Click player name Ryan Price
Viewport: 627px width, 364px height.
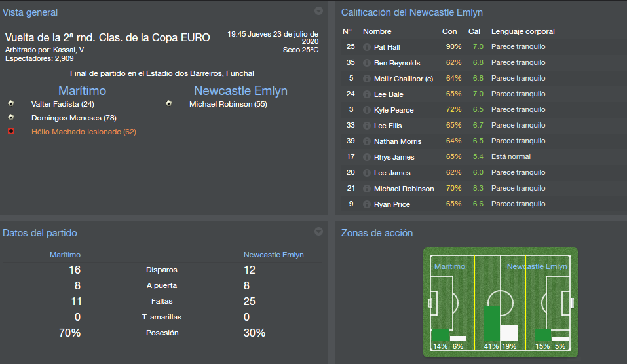pos(392,204)
